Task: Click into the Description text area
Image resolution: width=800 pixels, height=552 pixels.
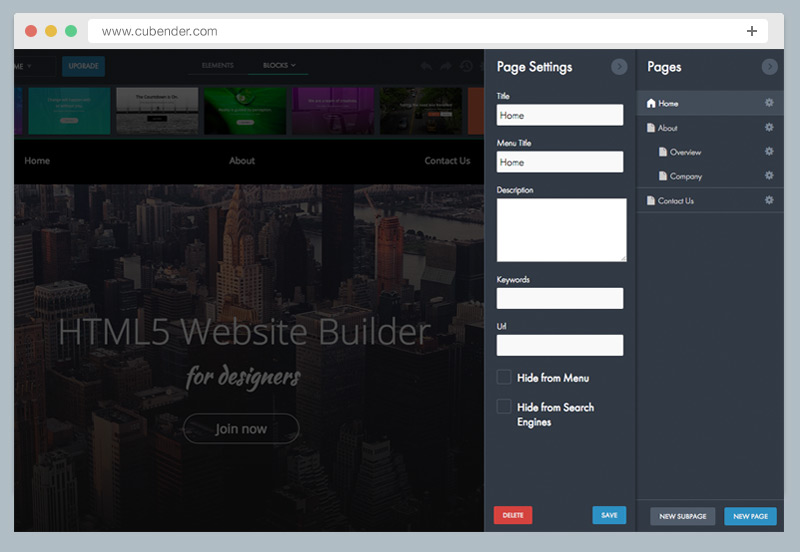Action: [561, 230]
